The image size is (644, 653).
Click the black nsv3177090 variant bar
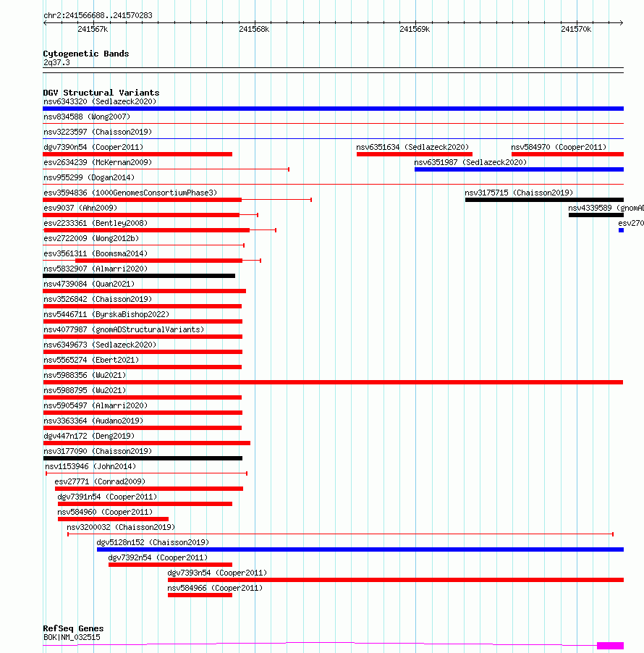point(143,458)
